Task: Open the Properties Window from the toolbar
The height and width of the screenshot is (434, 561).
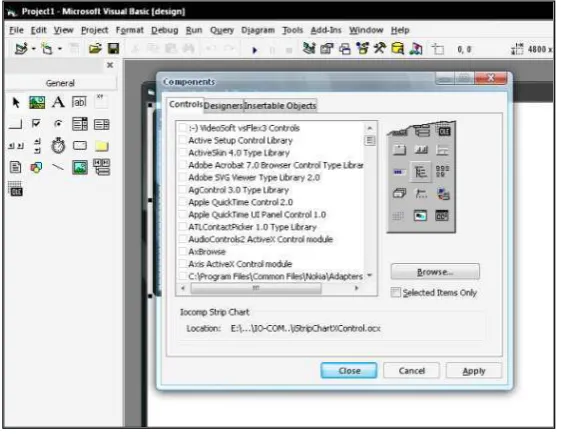Action: tap(327, 48)
